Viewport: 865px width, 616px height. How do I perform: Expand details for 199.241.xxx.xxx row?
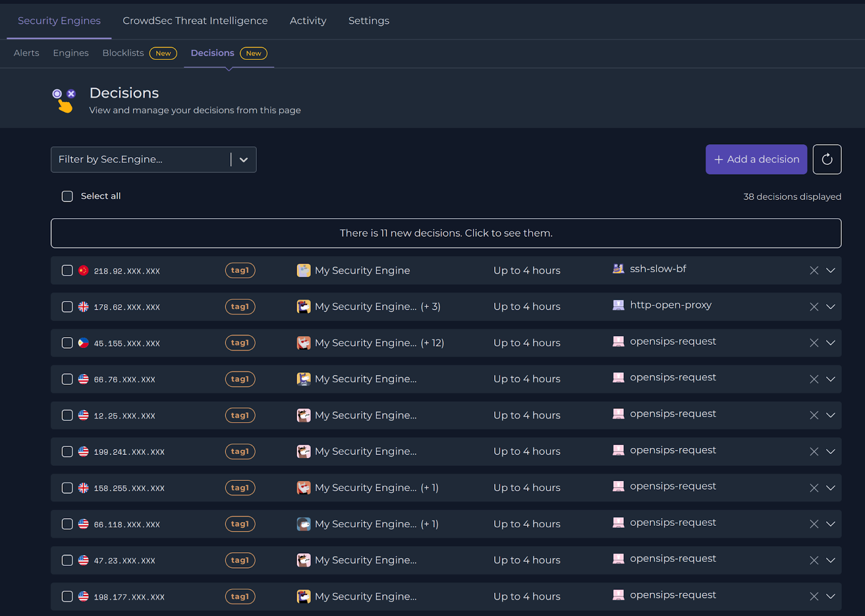click(830, 452)
